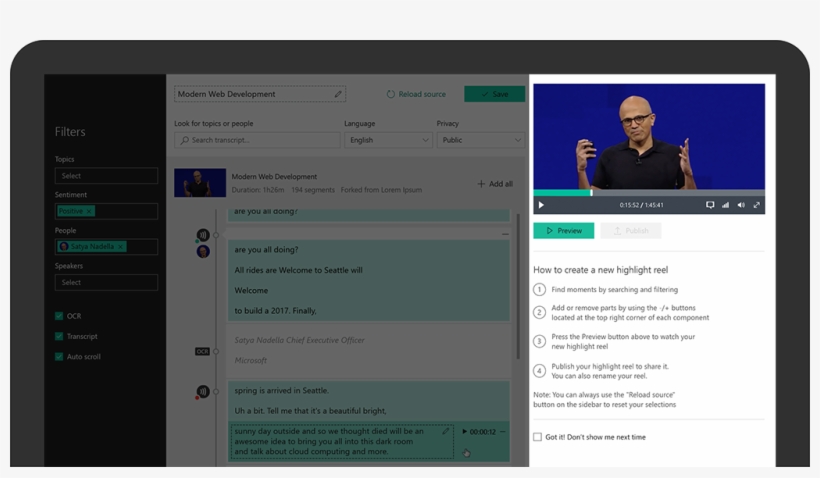Toggle the Transcript checkbox
820x478 pixels.
point(59,336)
